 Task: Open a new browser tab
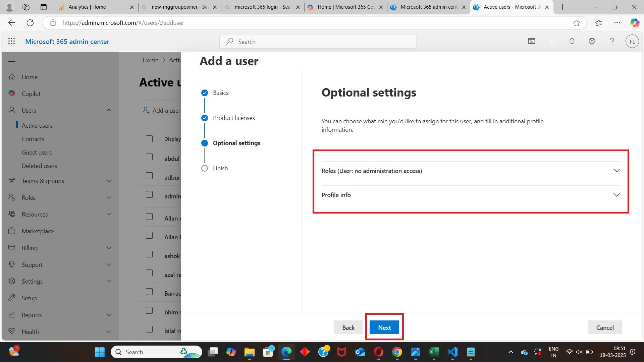point(562,7)
